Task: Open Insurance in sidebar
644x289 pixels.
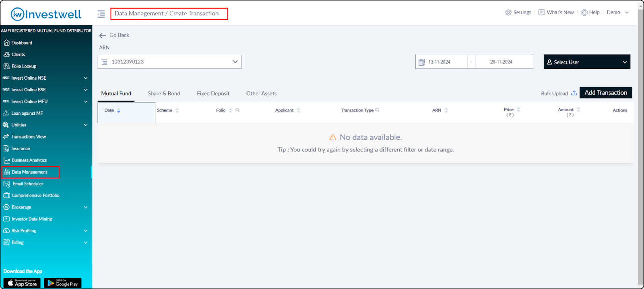Action: click(x=21, y=149)
